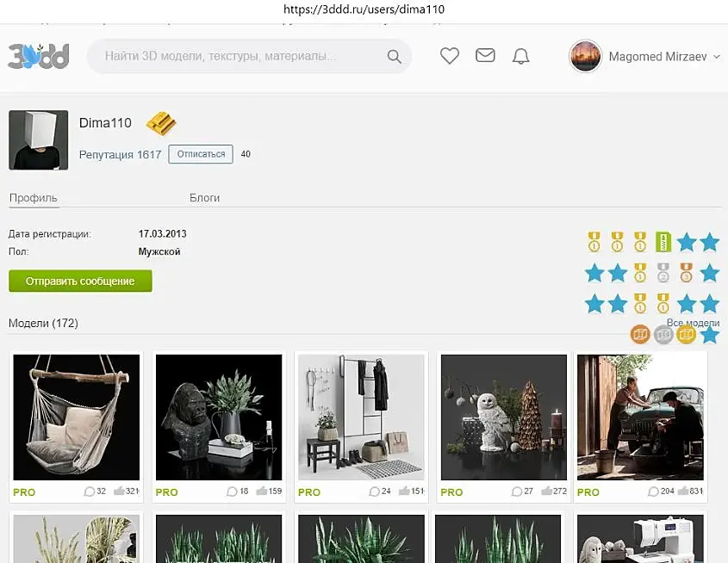The height and width of the screenshot is (563, 728).
Task: Open the Magomed Mirzaev account name
Action: point(657,57)
